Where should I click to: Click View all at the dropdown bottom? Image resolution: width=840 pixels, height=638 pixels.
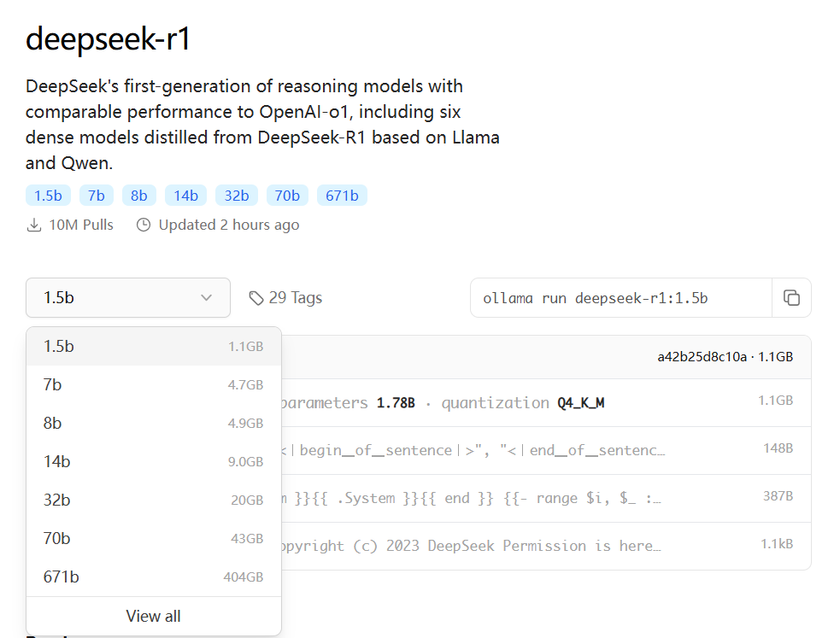pos(153,615)
